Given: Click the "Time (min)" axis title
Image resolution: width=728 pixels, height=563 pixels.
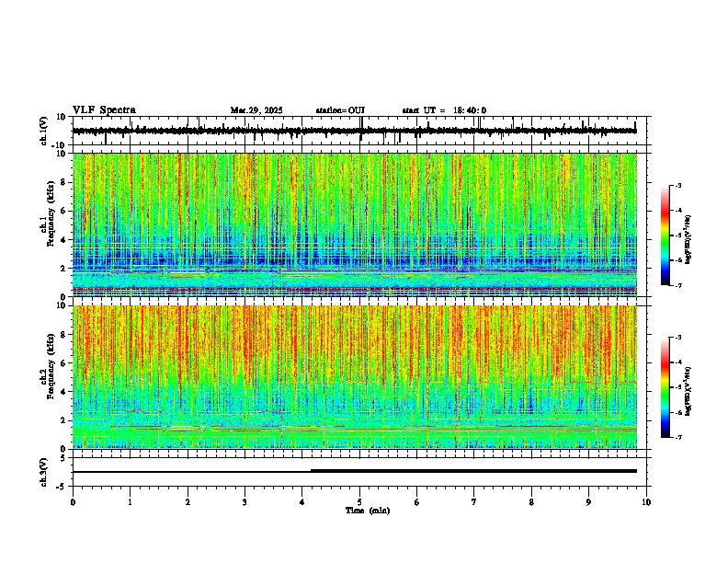Looking at the screenshot, I should coord(368,511).
